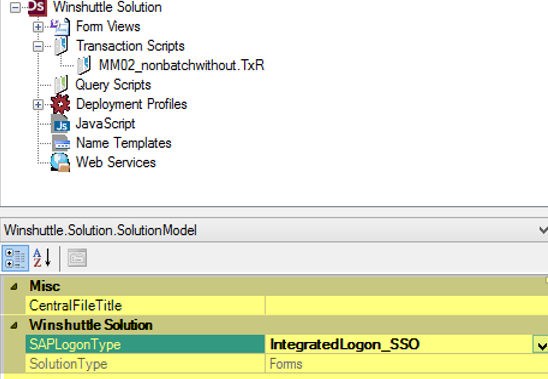The height and width of the screenshot is (379, 548).
Task: Click the CentralFileTitle value field
Action: pos(407,306)
